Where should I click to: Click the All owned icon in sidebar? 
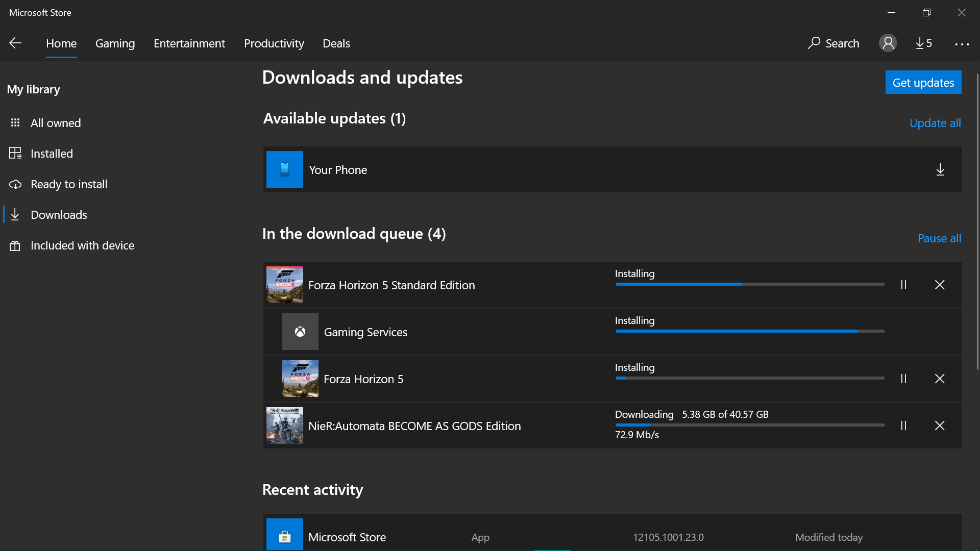tap(15, 122)
